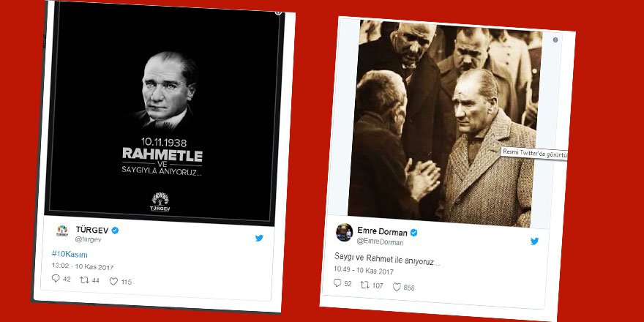
Task: Retweet Emre Dorman's tweet
Action: (365, 285)
